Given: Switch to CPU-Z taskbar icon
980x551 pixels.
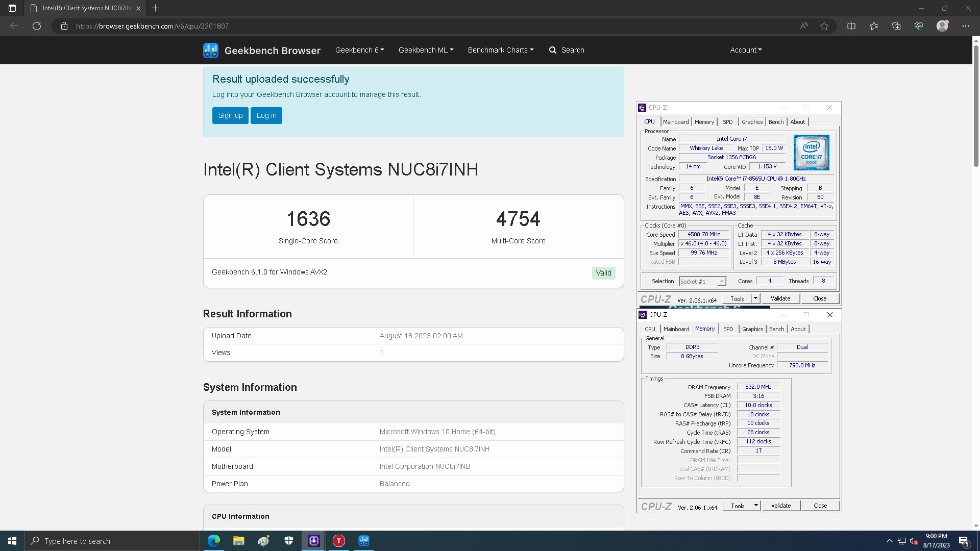Looking at the screenshot, I should [x=314, y=541].
